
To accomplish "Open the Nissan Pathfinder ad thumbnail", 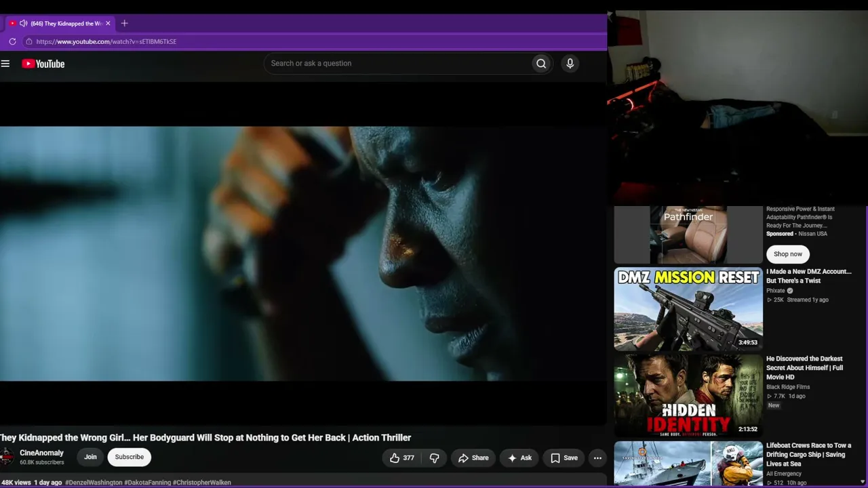I will pos(688,235).
